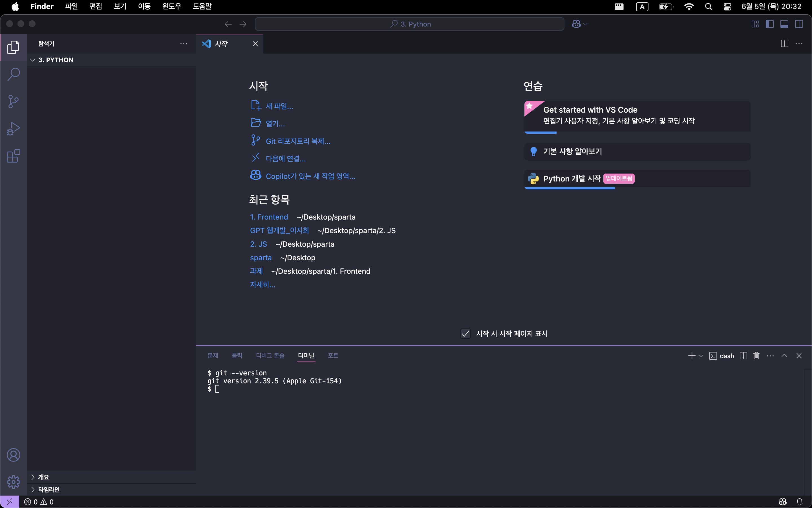Switch to the 디버그 콘솔 tab
Image resolution: width=812 pixels, height=508 pixels.
[x=270, y=356]
